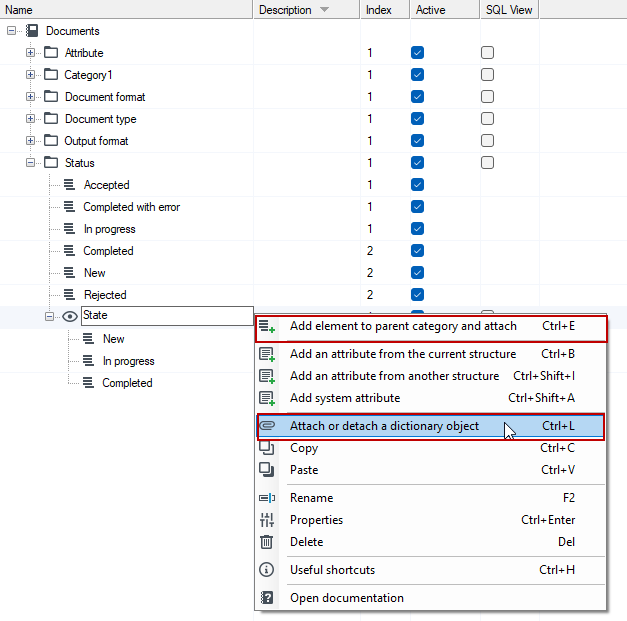Click the paperclip attach dictionary object icon
The image size is (627, 621).
tap(267, 425)
